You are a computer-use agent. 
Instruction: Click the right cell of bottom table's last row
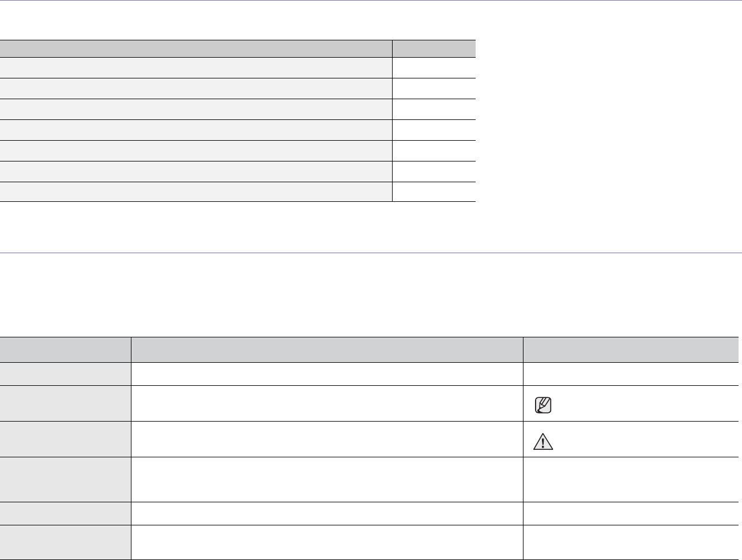click(x=630, y=542)
